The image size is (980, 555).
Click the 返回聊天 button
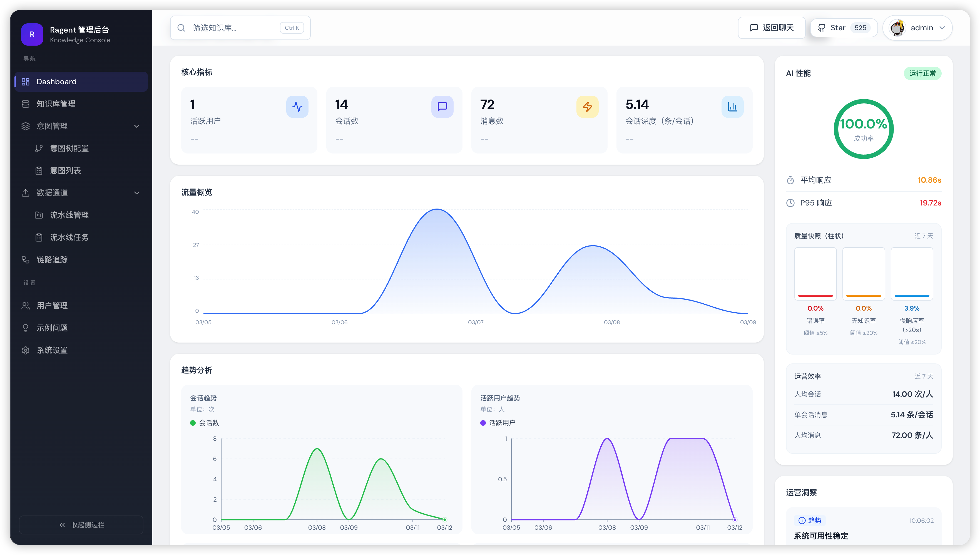[772, 28]
